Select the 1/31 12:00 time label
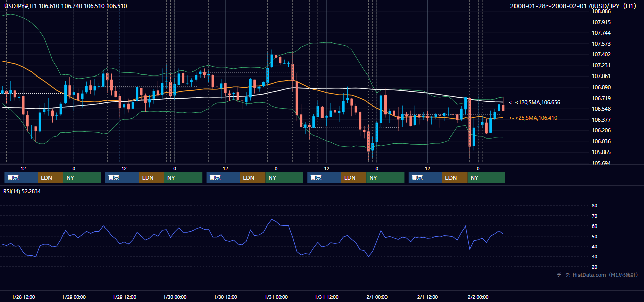Screen dimensions: 644x302 327,297
